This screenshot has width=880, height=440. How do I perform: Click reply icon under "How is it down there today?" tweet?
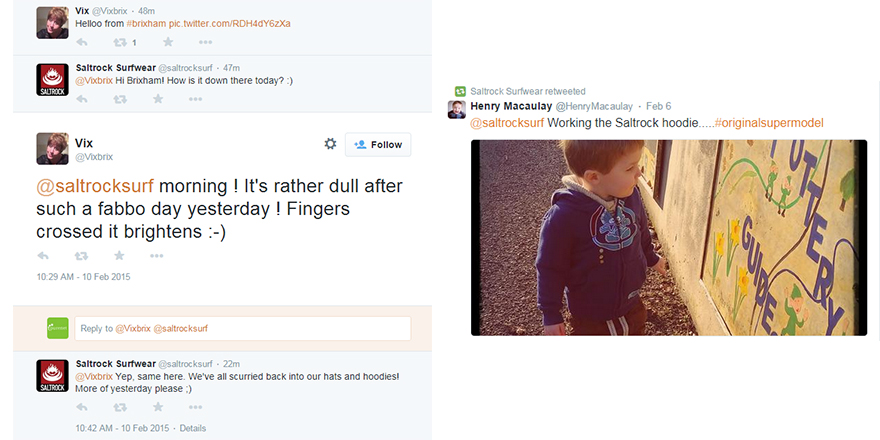(x=82, y=99)
